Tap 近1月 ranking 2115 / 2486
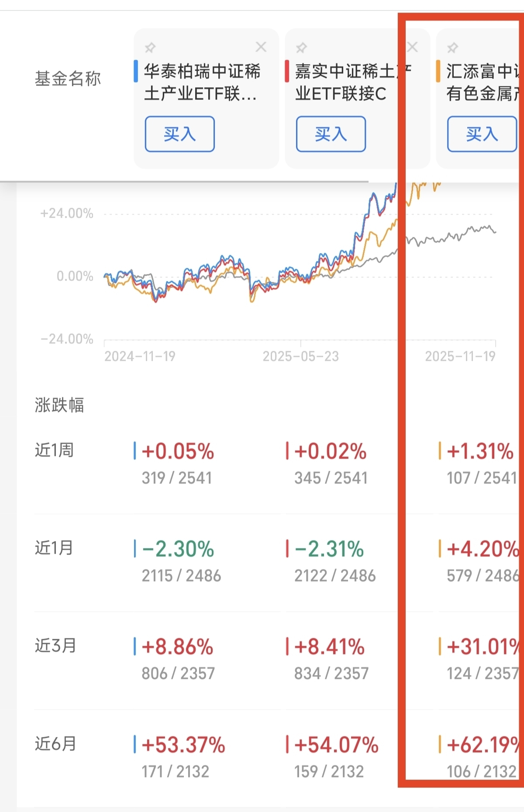This screenshot has width=524, height=812. pos(181,576)
